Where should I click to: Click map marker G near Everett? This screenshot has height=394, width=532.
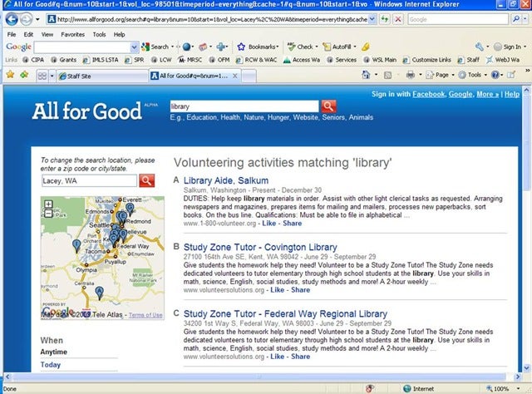(x=130, y=209)
